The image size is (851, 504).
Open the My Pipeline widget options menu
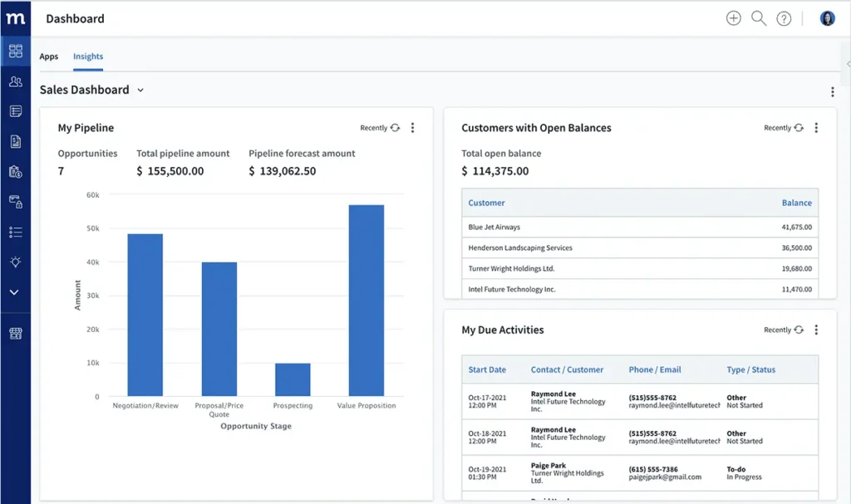tap(412, 128)
